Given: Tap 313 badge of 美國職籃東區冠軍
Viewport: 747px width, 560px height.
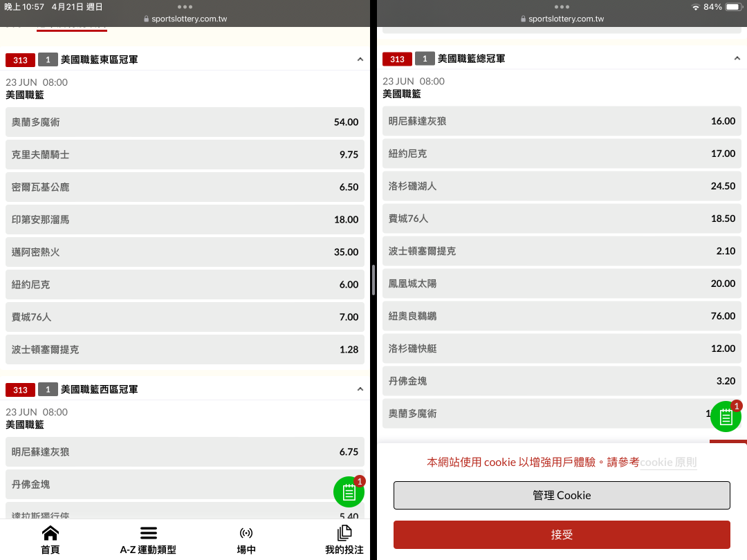Looking at the screenshot, I should [x=20, y=60].
